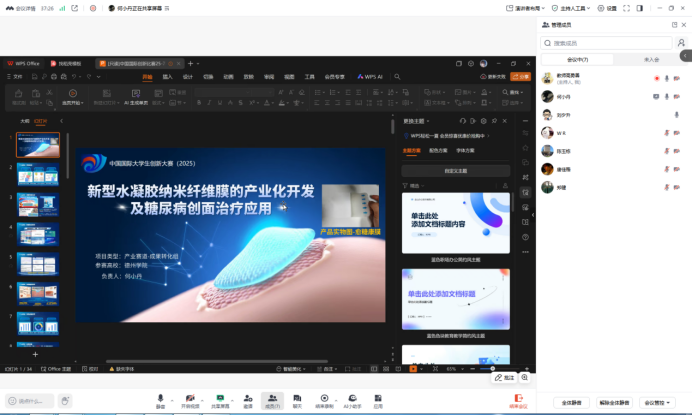This screenshot has height=415, width=693.
Task: Click the Invite icon in meeting toolbar
Action: click(x=248, y=399)
